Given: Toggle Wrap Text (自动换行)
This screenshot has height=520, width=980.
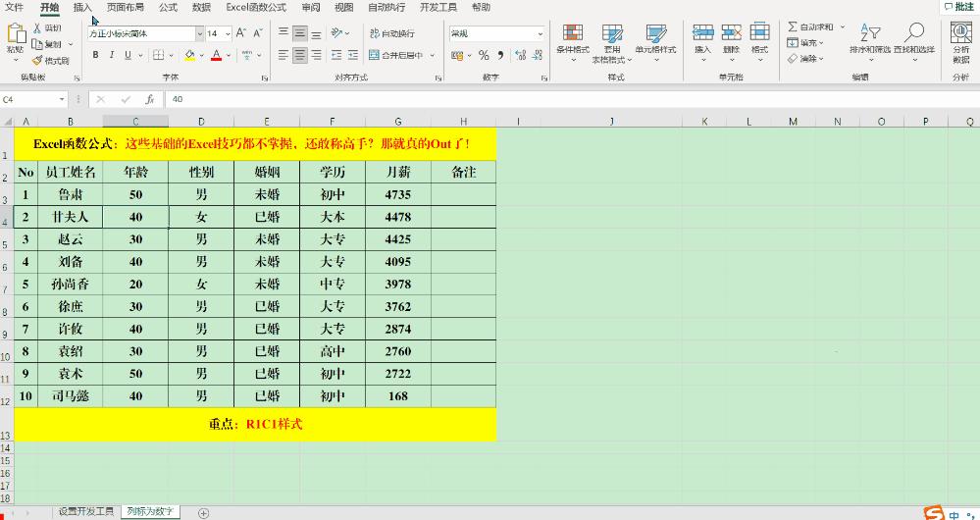Looking at the screenshot, I should tap(391, 33).
